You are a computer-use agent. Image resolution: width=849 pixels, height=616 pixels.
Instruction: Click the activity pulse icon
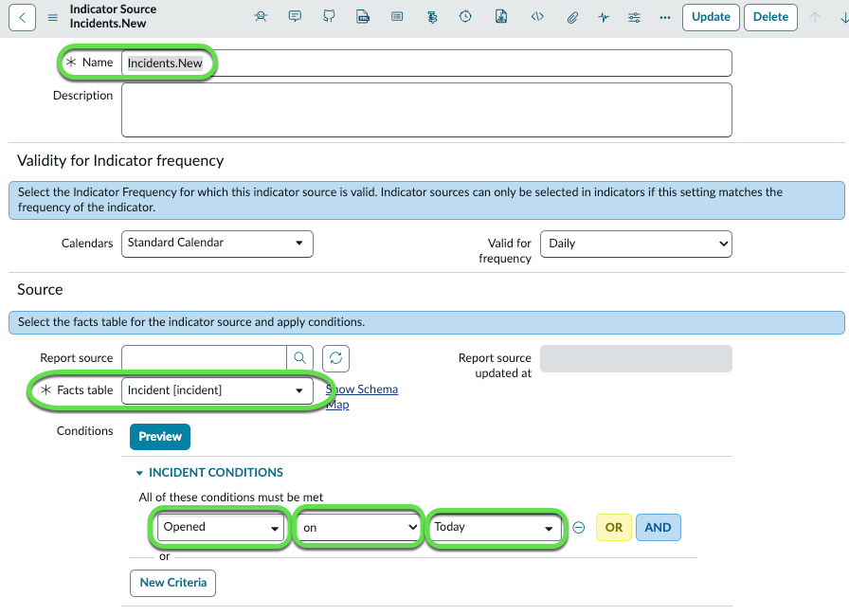pyautogui.click(x=604, y=17)
